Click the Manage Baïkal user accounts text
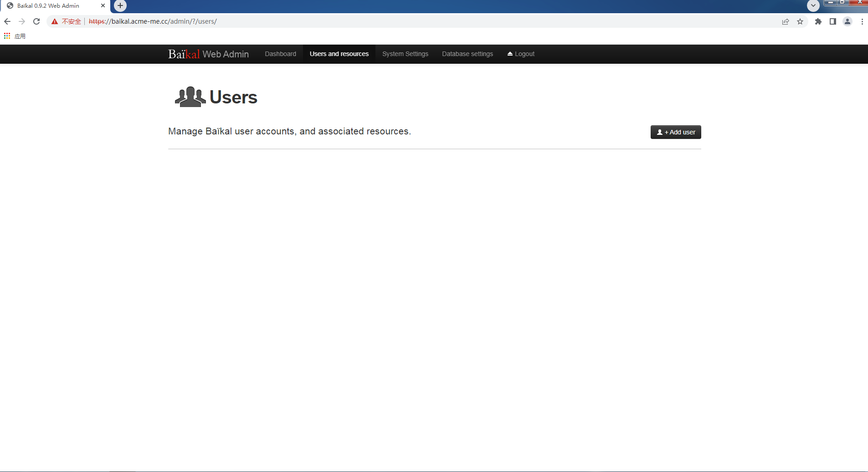The width and height of the screenshot is (868, 472). [289, 131]
